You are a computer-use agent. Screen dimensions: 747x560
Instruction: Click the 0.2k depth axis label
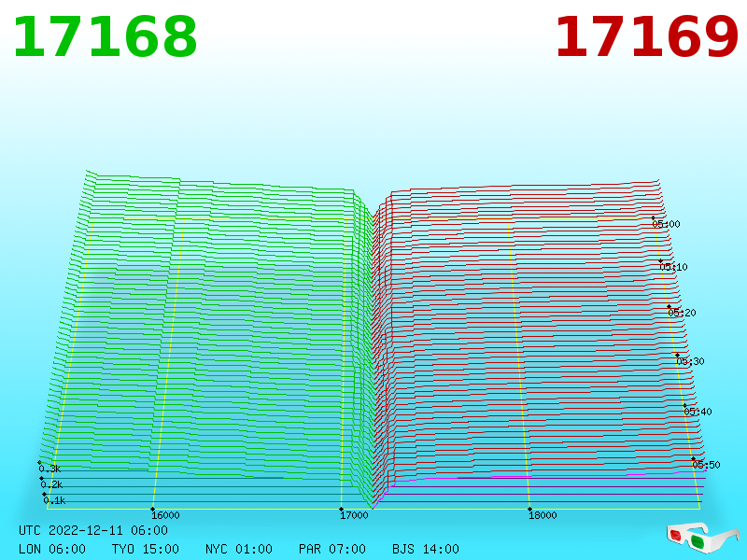pyautogui.click(x=51, y=484)
